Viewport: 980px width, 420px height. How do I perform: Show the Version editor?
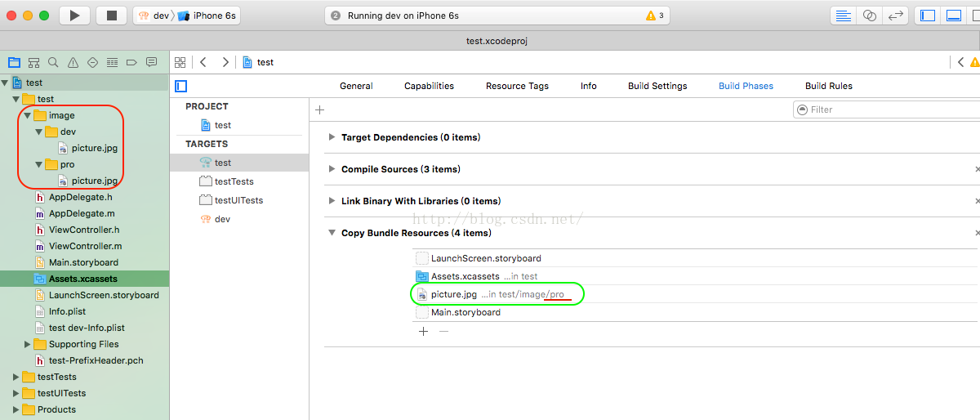896,16
